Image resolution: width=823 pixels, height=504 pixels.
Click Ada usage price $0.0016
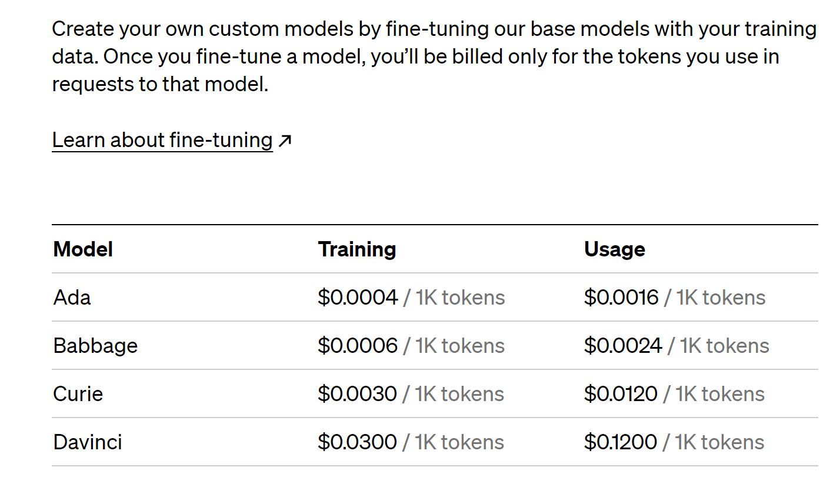tap(621, 298)
